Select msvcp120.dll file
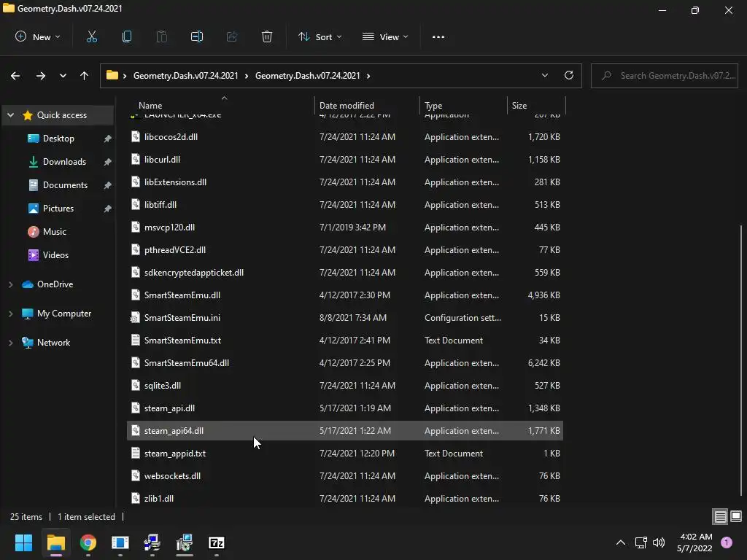Viewport: 747px width, 560px height. pos(345,227)
